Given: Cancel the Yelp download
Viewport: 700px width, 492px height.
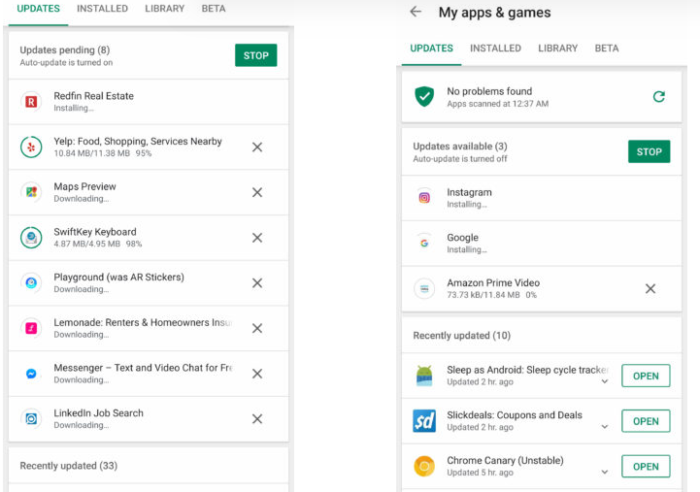Looking at the screenshot, I should point(257,147).
